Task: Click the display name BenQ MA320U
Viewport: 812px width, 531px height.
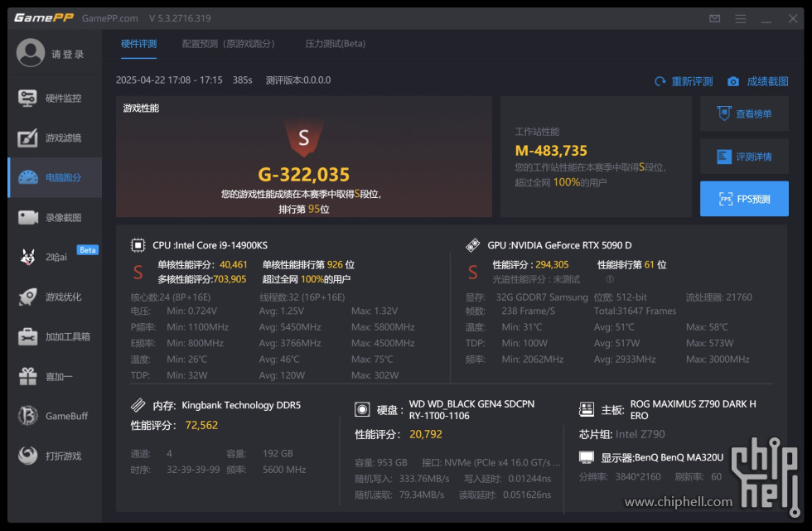Action: [x=679, y=457]
